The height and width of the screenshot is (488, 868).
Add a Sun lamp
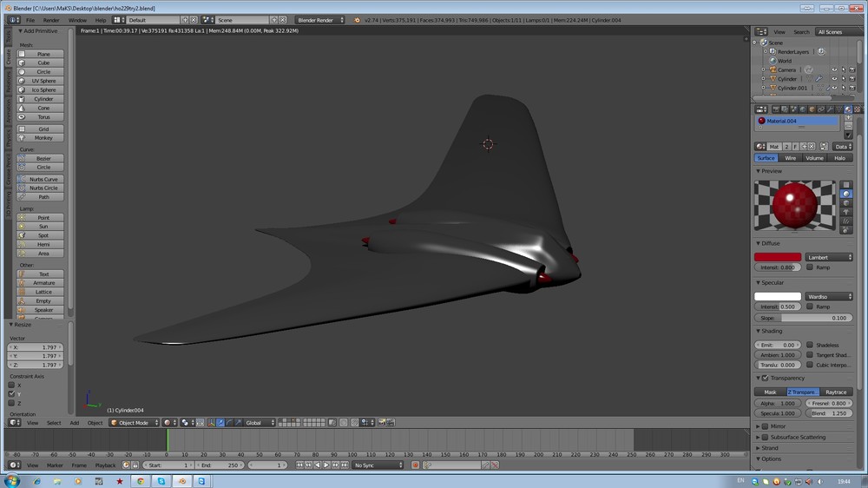click(43, 226)
